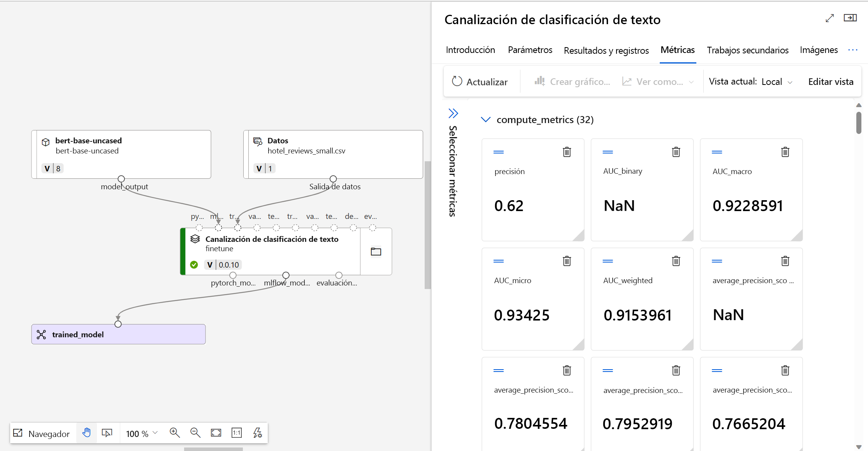Grab the AUC_micro card drag handle
This screenshot has width=868, height=451.
(499, 261)
